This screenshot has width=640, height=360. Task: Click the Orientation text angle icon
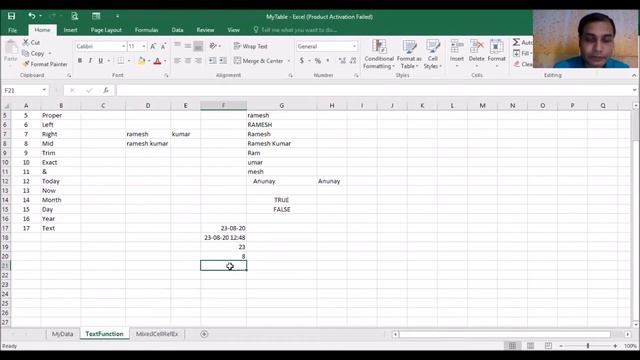[x=213, y=46]
